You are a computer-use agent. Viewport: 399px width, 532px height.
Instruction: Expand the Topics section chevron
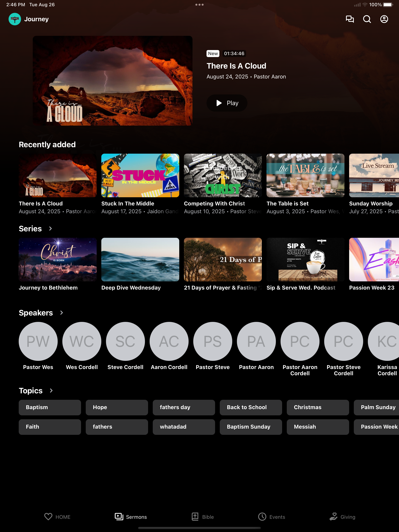[51, 391]
